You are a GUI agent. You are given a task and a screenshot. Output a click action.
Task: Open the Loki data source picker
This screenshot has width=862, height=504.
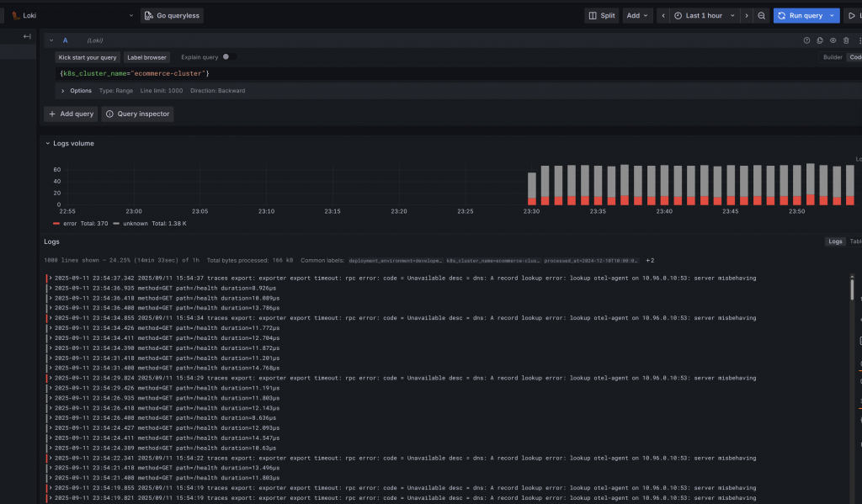pos(72,15)
